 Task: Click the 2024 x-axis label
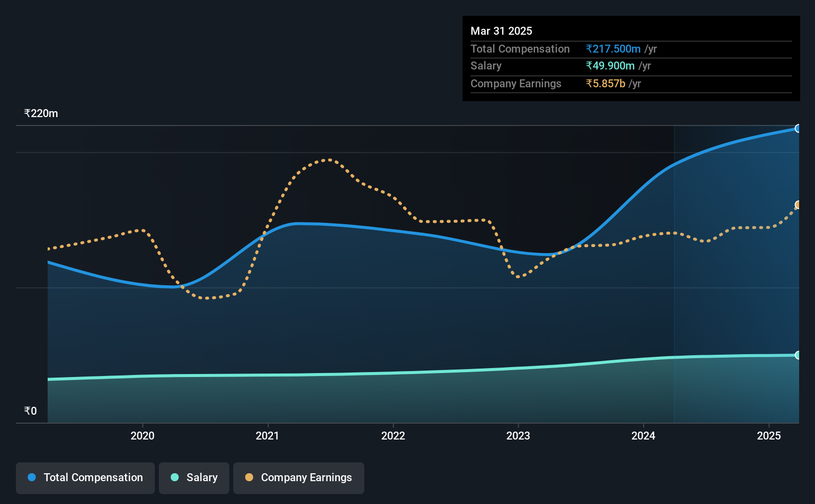643,436
